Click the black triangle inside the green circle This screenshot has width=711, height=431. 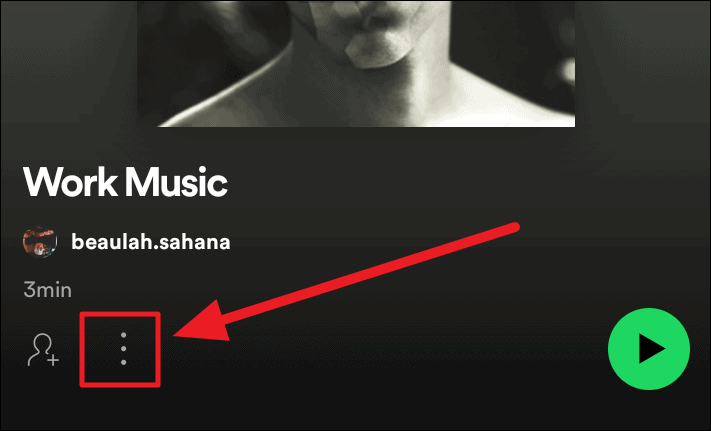[x=651, y=349]
